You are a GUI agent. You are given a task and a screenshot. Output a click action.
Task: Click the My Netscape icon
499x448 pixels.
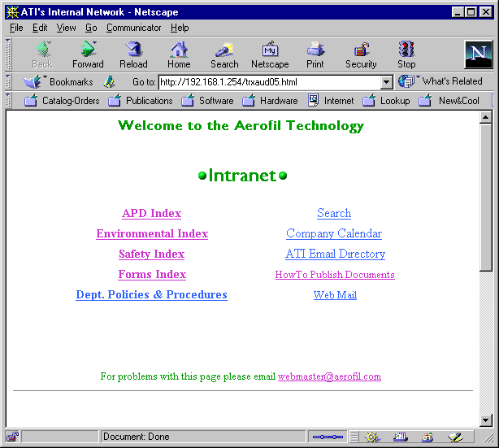click(x=270, y=54)
